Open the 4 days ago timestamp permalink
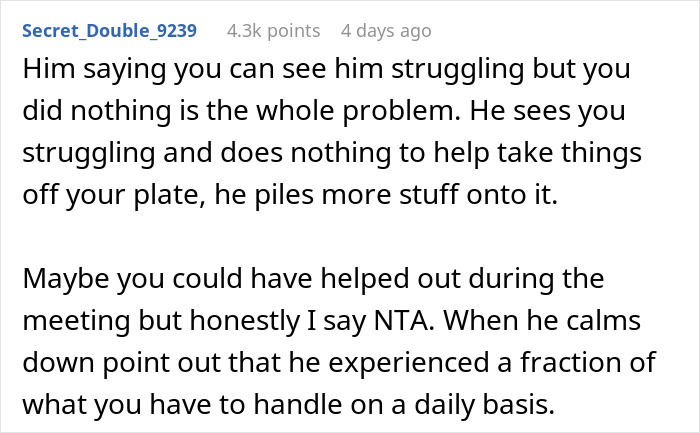Image resolution: width=700 pixels, height=433 pixels. click(386, 31)
